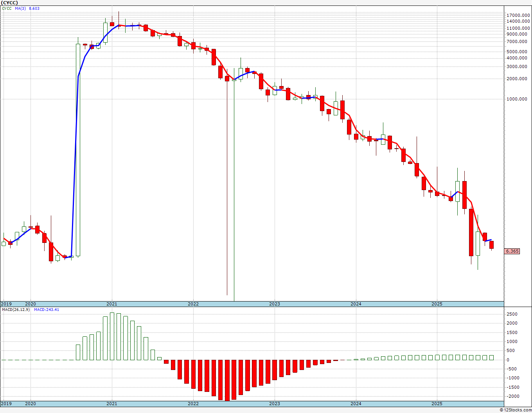Click the red 6.365 last-price tag

(x=512, y=251)
